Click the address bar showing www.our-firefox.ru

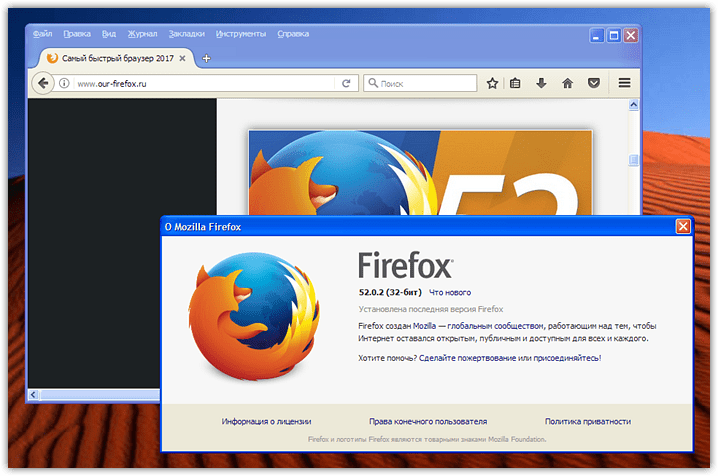pos(203,83)
